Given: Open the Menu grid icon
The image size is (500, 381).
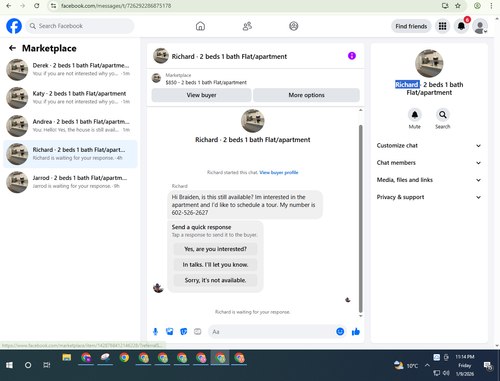Looking at the screenshot, I should click(442, 26).
